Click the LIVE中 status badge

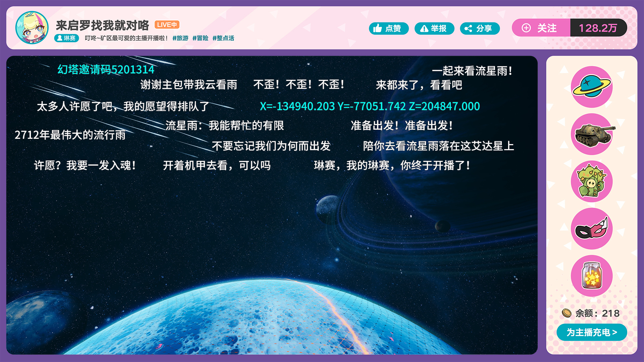(167, 25)
